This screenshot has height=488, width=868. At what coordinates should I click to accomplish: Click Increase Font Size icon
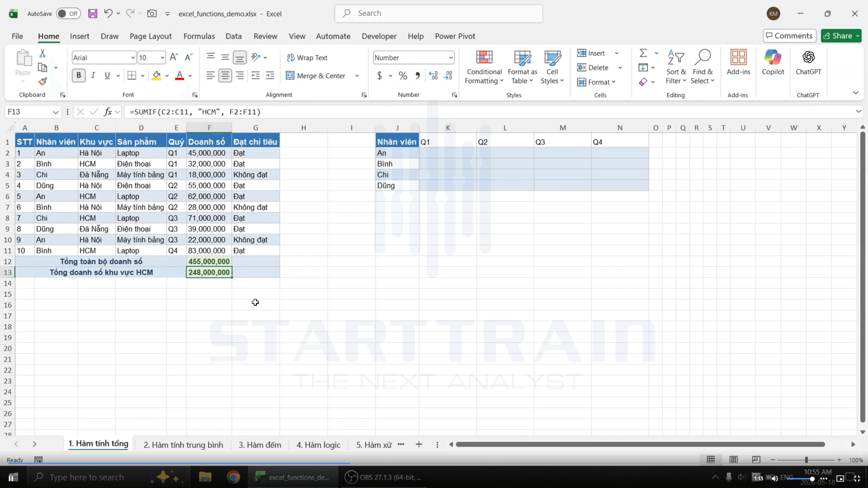coord(174,57)
